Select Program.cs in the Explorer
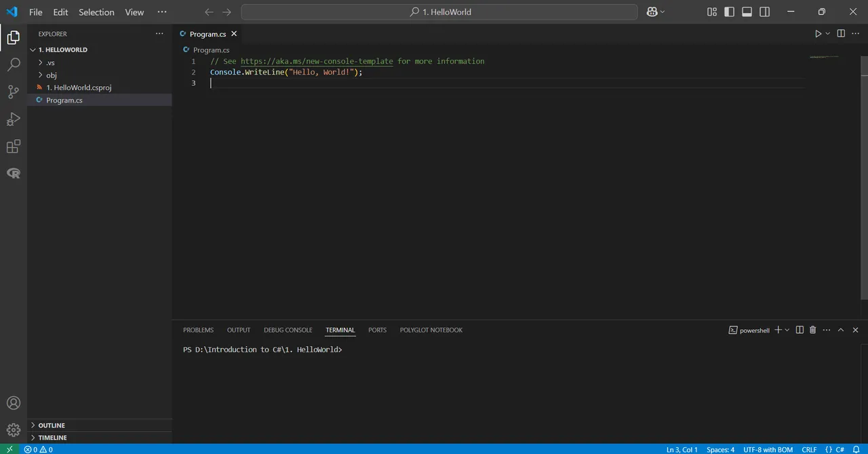868x454 pixels. [100, 100]
